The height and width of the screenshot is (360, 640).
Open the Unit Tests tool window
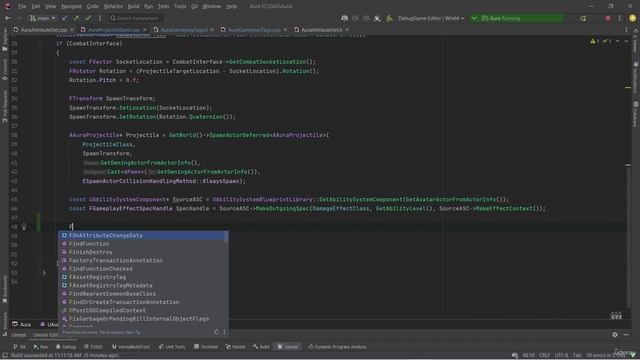172,347
